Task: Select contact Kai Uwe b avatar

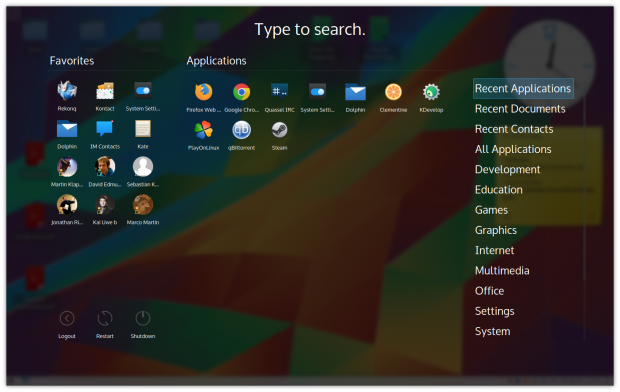Action: [x=105, y=205]
